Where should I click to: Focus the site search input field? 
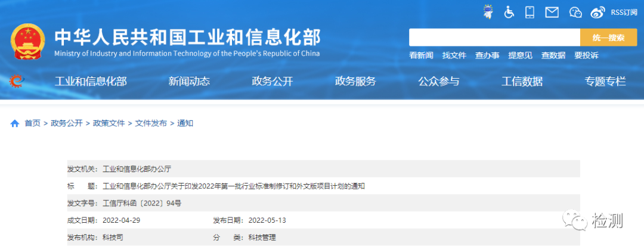(494, 38)
